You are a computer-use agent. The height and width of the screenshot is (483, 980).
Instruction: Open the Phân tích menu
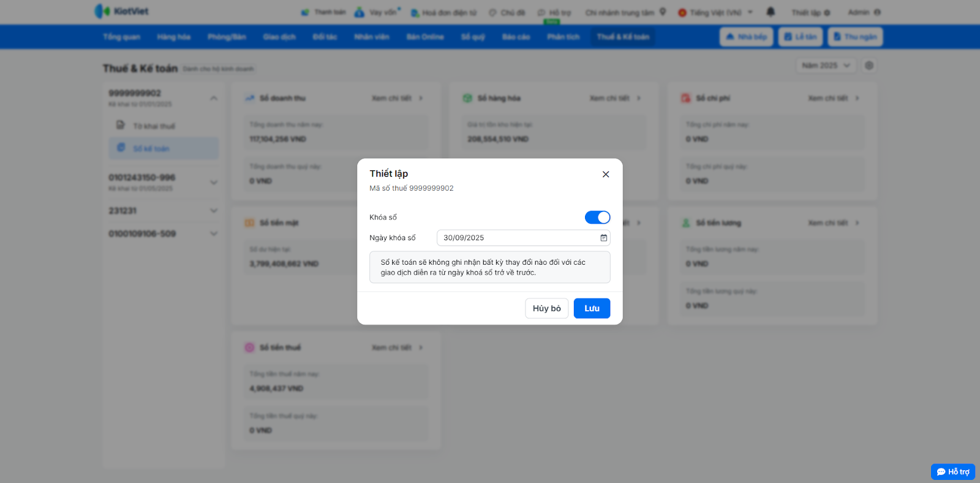coord(563,37)
